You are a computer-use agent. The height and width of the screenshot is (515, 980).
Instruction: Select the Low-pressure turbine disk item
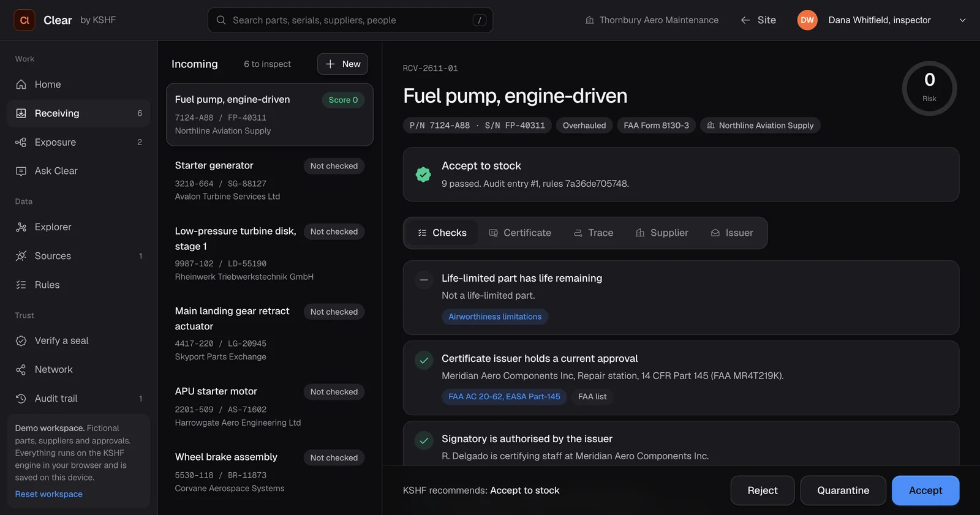tap(269, 254)
